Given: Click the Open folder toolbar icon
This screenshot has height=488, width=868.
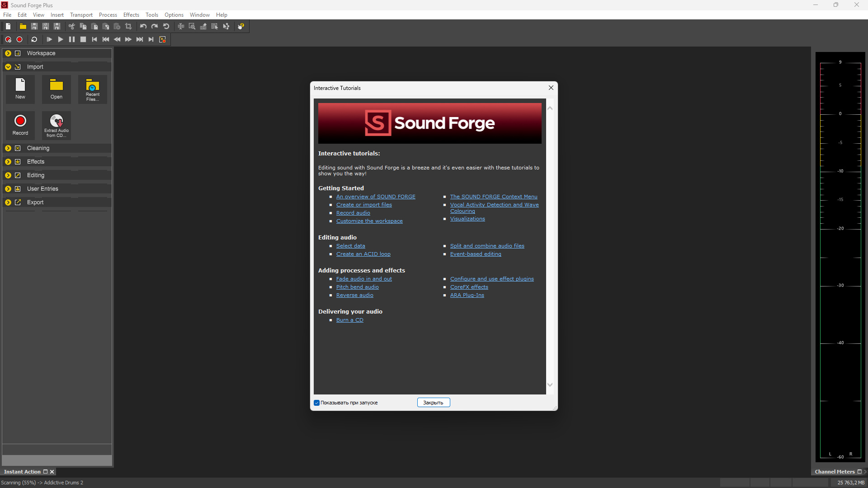Looking at the screenshot, I should click(x=23, y=26).
